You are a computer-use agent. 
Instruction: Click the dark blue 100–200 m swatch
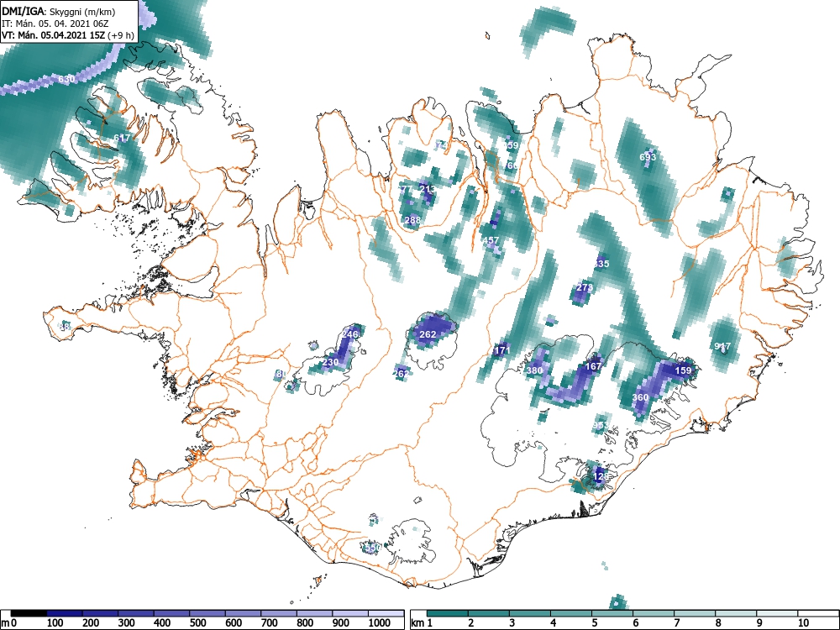coord(65,613)
